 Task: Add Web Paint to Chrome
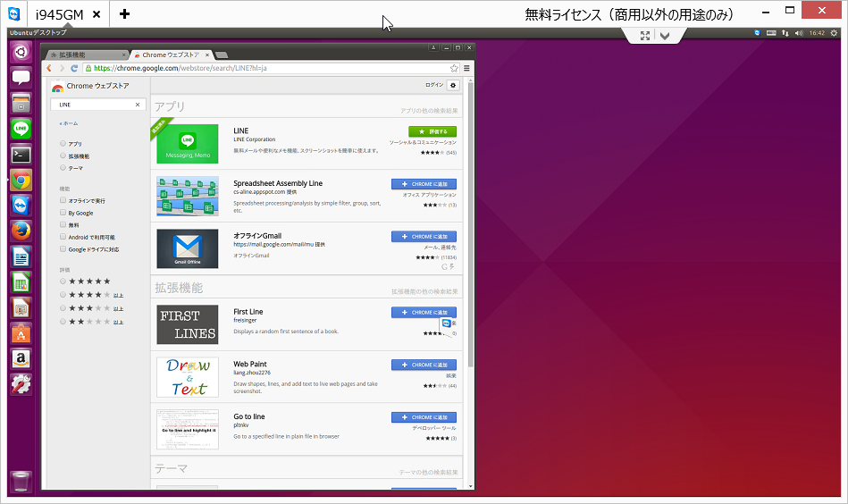(424, 365)
